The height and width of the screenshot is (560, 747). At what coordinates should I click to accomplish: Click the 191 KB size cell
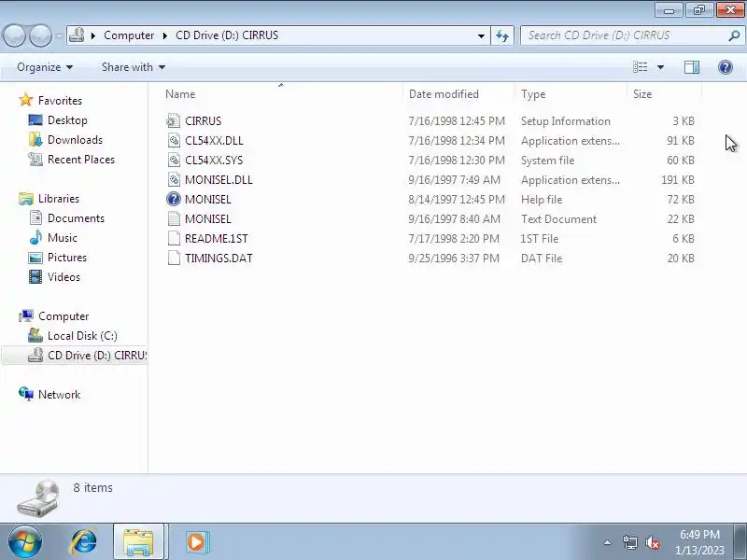[x=678, y=179]
